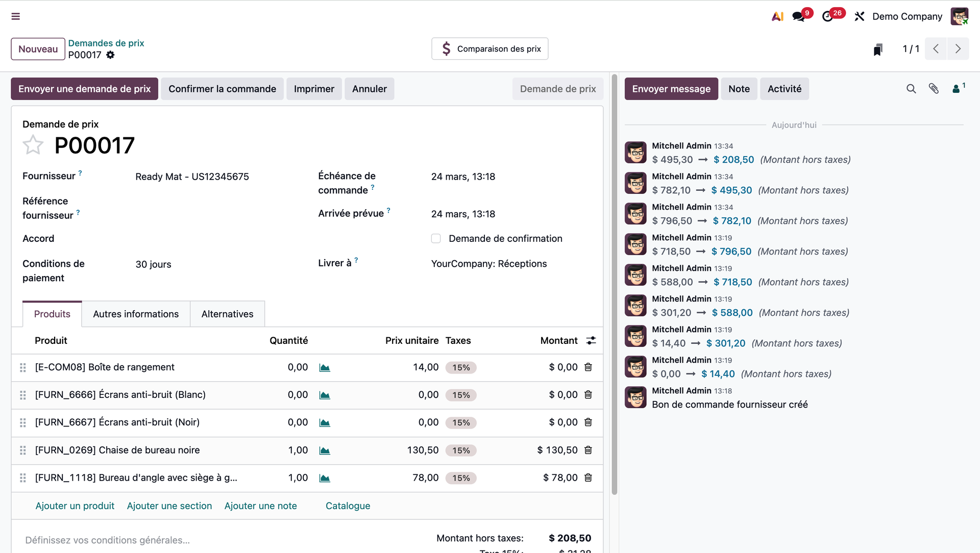The width and height of the screenshot is (980, 553).
Task: Open the Alternatives tab
Action: [x=227, y=314]
